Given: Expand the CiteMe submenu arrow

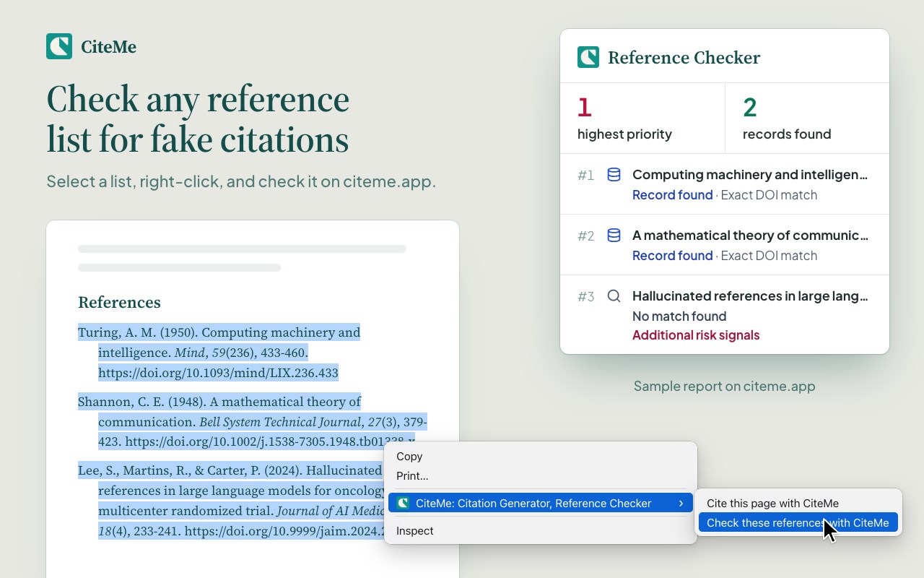Looking at the screenshot, I should tap(681, 503).
